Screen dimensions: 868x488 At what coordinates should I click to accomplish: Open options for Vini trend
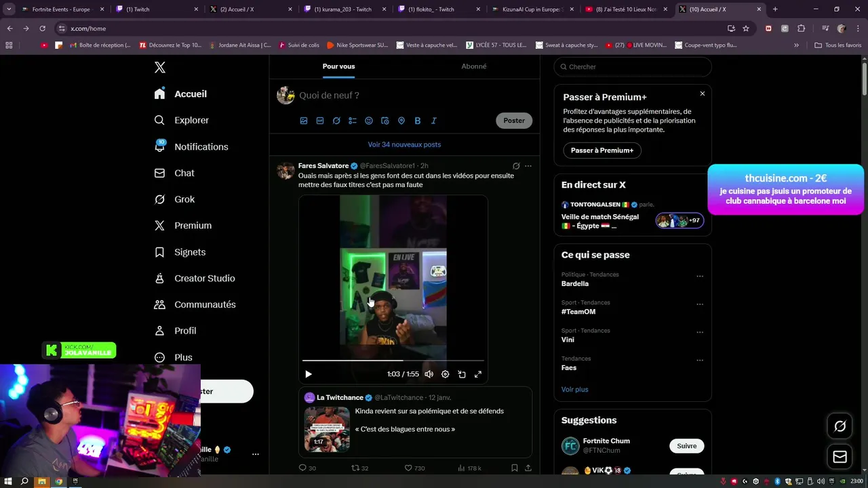[700, 332]
